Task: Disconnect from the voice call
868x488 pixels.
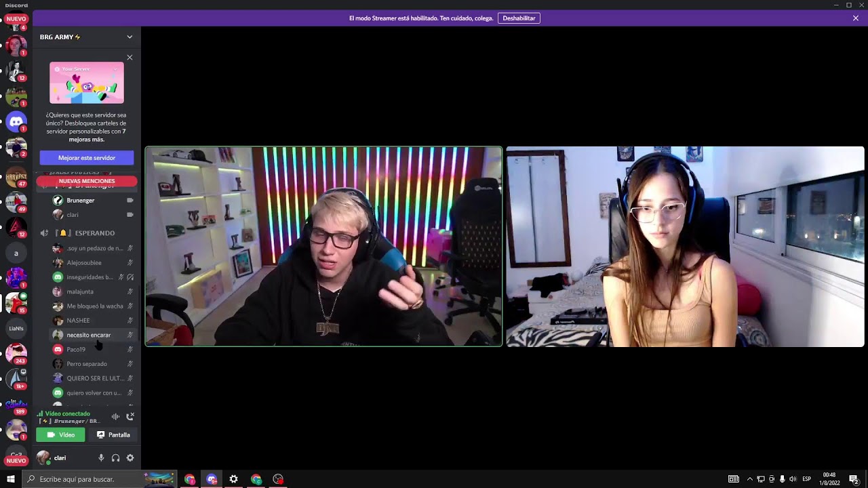Action: [x=130, y=416]
